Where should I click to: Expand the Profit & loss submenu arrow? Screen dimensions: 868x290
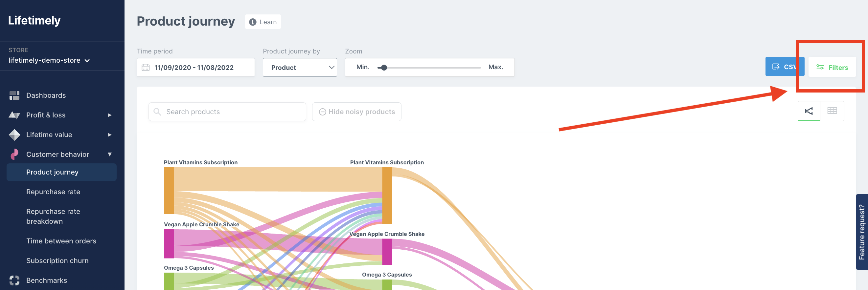(x=109, y=115)
